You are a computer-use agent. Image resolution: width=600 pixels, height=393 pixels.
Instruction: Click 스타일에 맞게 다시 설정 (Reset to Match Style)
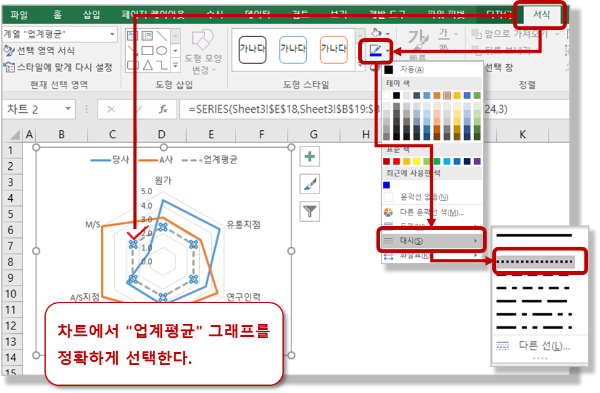point(58,67)
